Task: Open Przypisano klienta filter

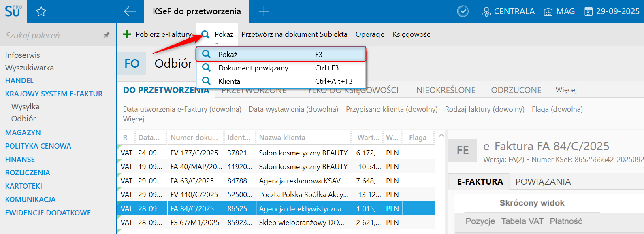Action: coord(392,109)
